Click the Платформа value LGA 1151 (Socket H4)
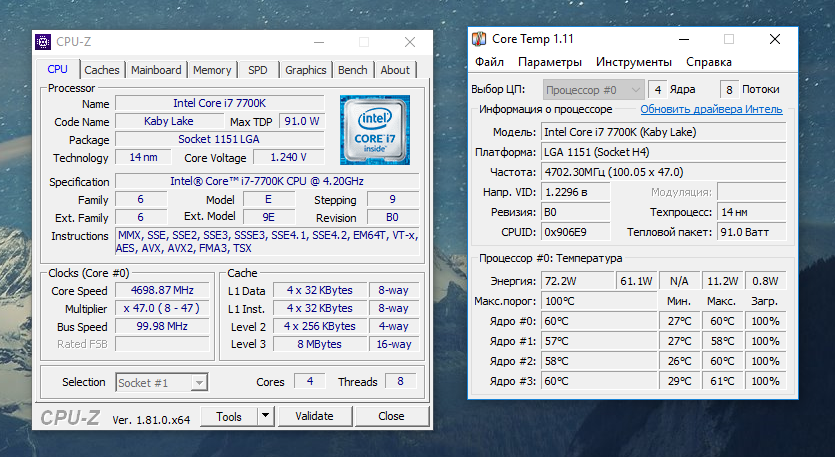835x457 pixels. (x=664, y=152)
